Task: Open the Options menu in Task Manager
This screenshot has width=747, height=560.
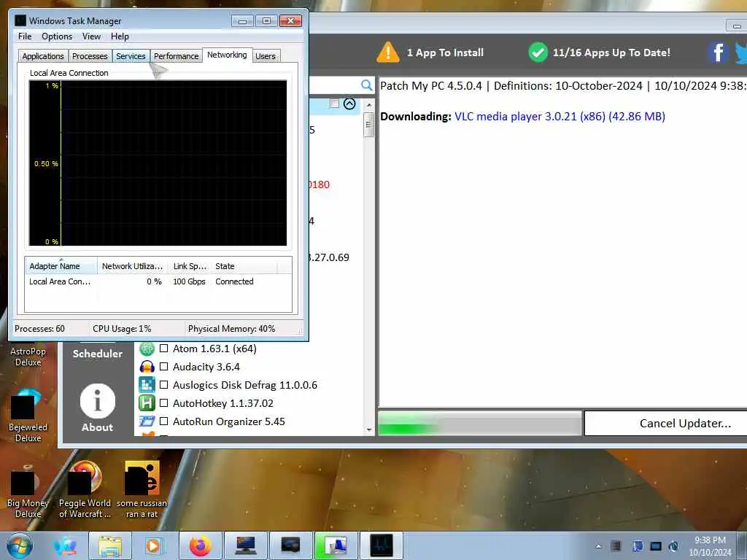Action: (x=57, y=36)
